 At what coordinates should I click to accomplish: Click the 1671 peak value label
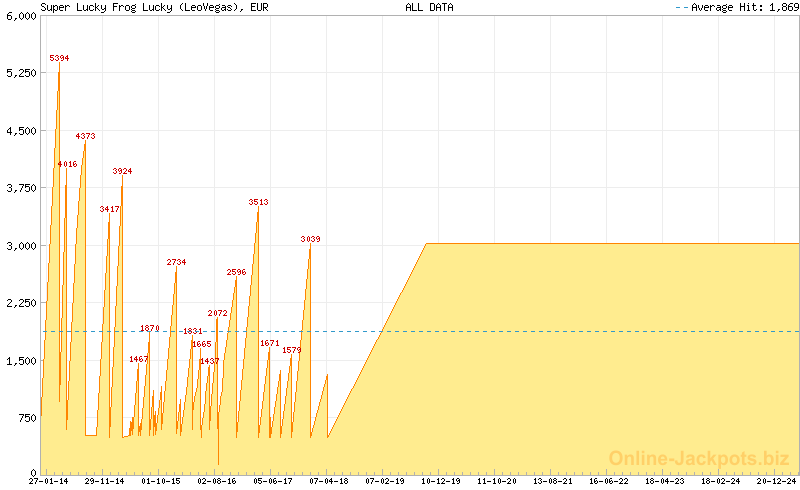tap(270, 344)
